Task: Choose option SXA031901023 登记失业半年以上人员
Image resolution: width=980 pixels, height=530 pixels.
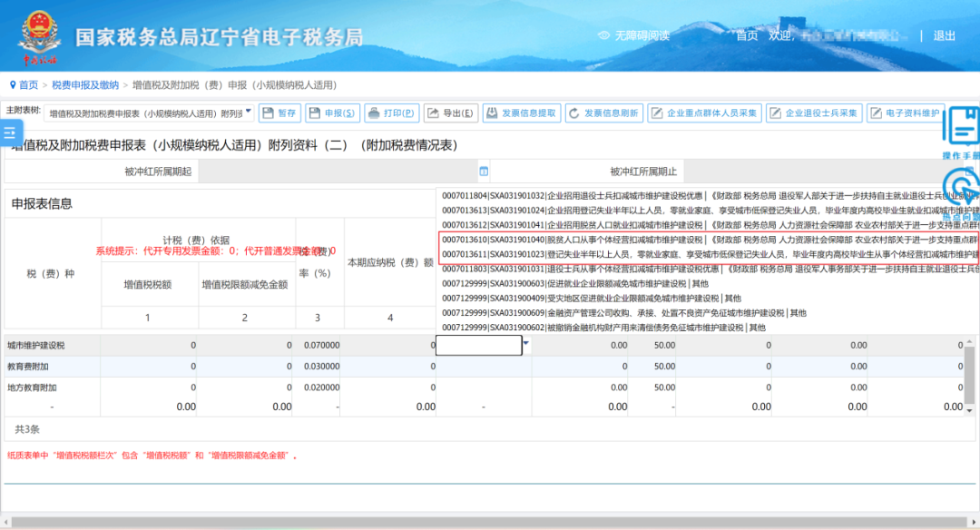Action: point(708,254)
